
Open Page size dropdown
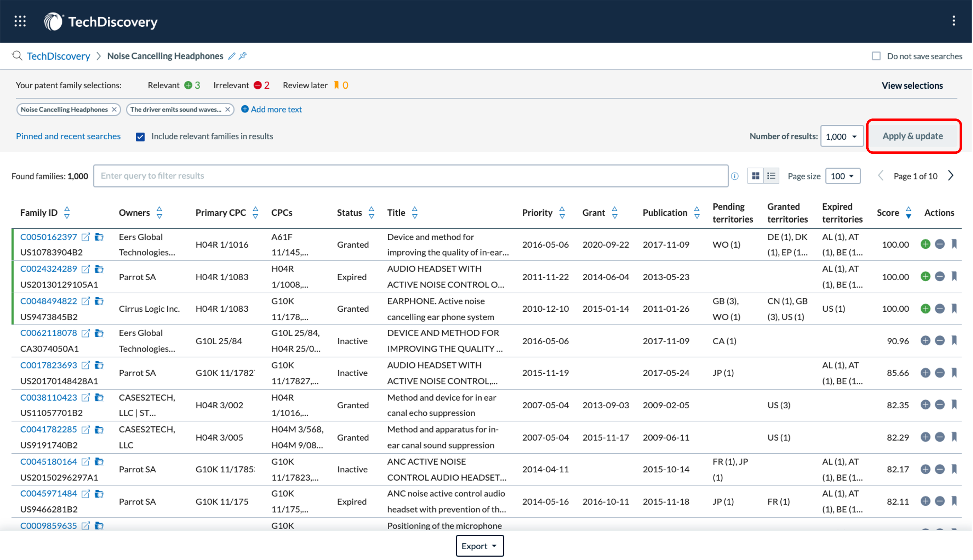coord(843,176)
